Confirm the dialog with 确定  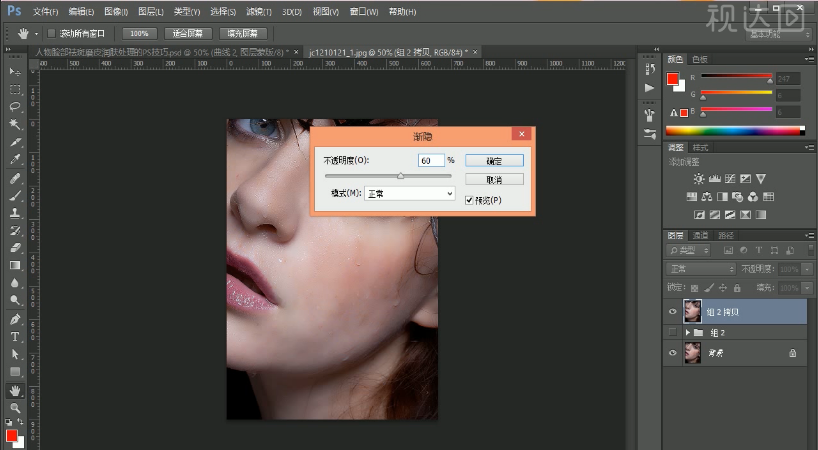pyautogui.click(x=494, y=161)
